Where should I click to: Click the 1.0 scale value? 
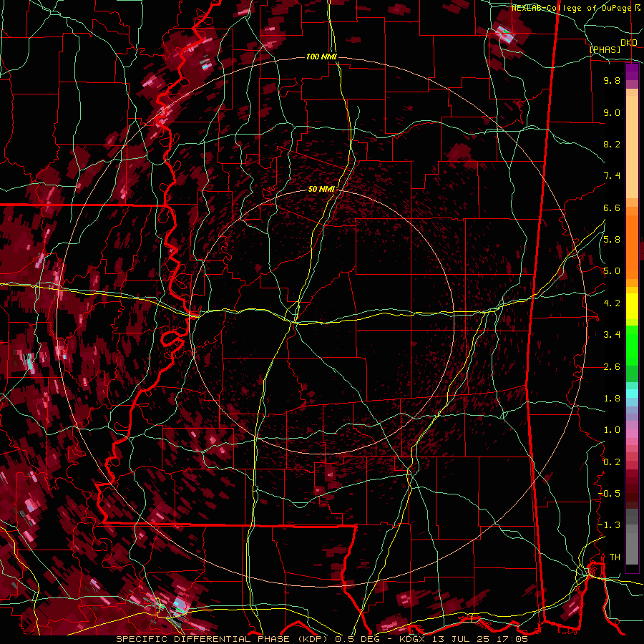[612, 430]
